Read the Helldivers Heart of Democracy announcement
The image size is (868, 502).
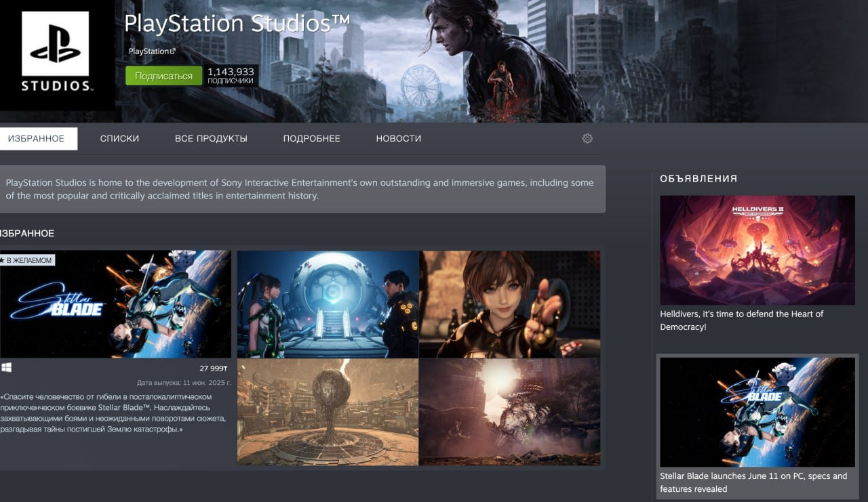coord(742,320)
